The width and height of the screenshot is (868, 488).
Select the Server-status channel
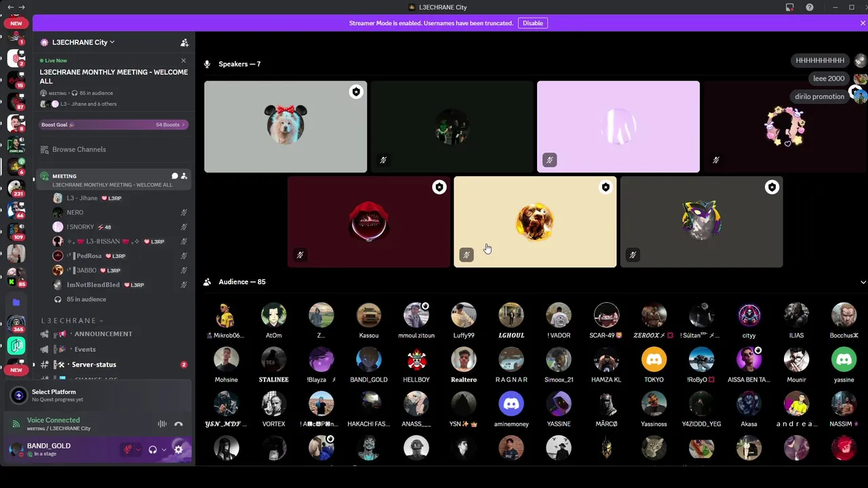click(113, 365)
